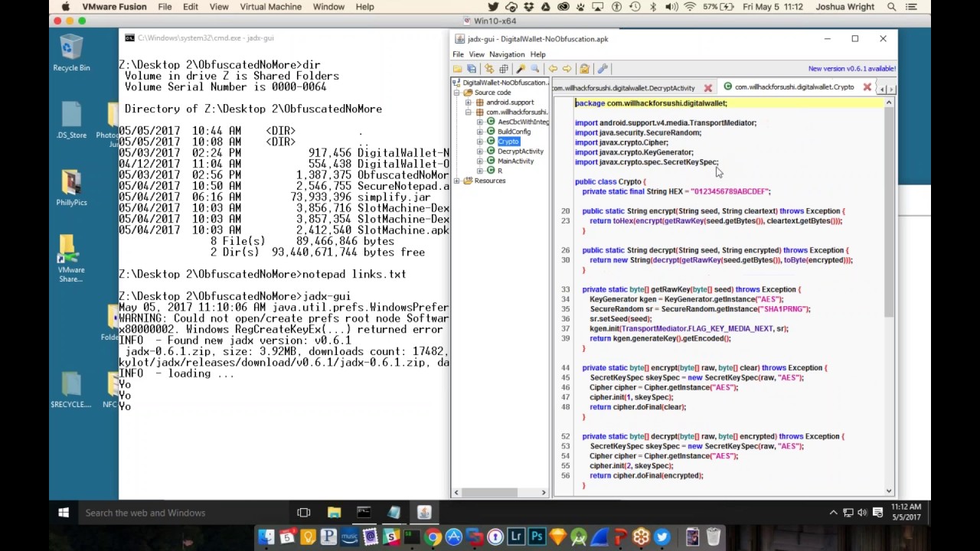Viewport: 980px width, 551px height.
Task: Open the Virtual Machine menu in the Mac menu bar
Action: tap(270, 7)
